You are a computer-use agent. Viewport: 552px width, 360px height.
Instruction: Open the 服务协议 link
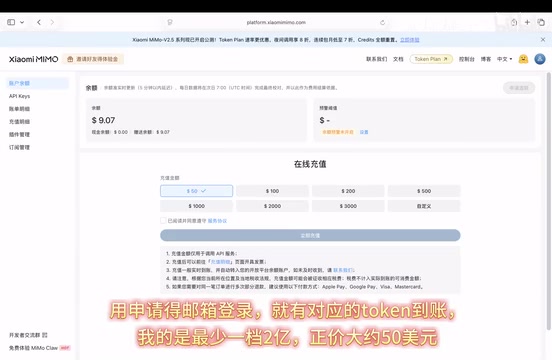pos(217,221)
